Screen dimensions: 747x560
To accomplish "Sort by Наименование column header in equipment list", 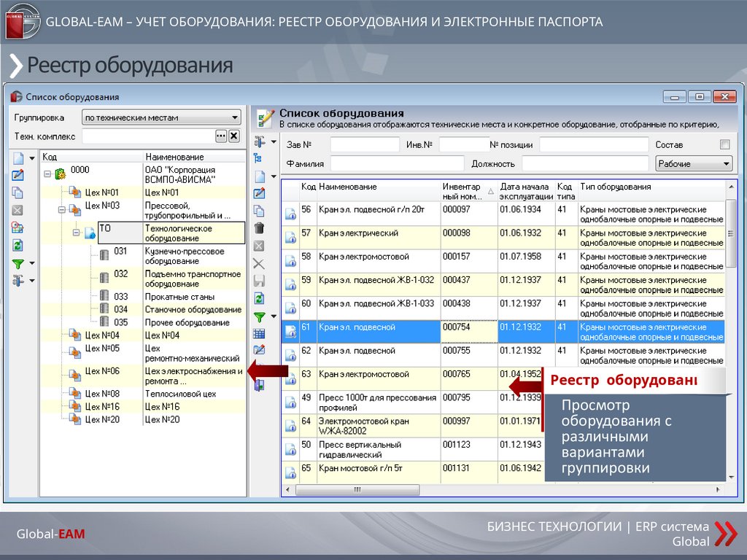I will pyautogui.click(x=378, y=187).
